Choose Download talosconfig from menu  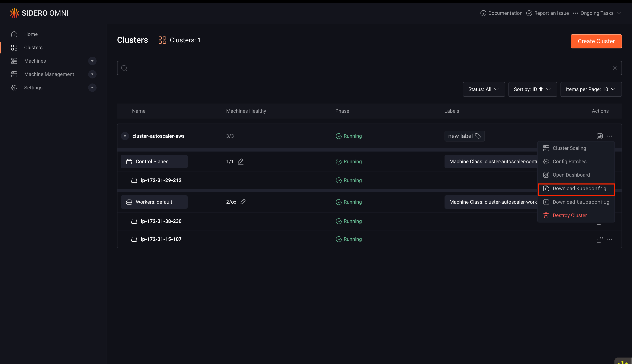tap(576, 202)
